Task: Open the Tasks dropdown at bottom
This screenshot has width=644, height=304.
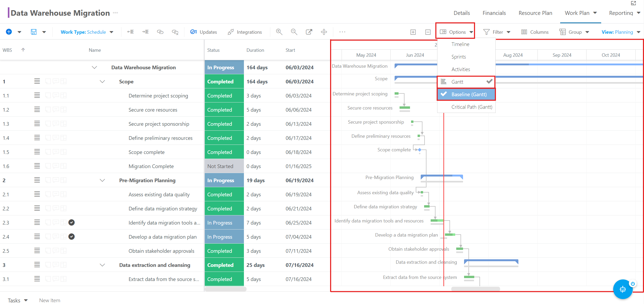Action: point(17,300)
